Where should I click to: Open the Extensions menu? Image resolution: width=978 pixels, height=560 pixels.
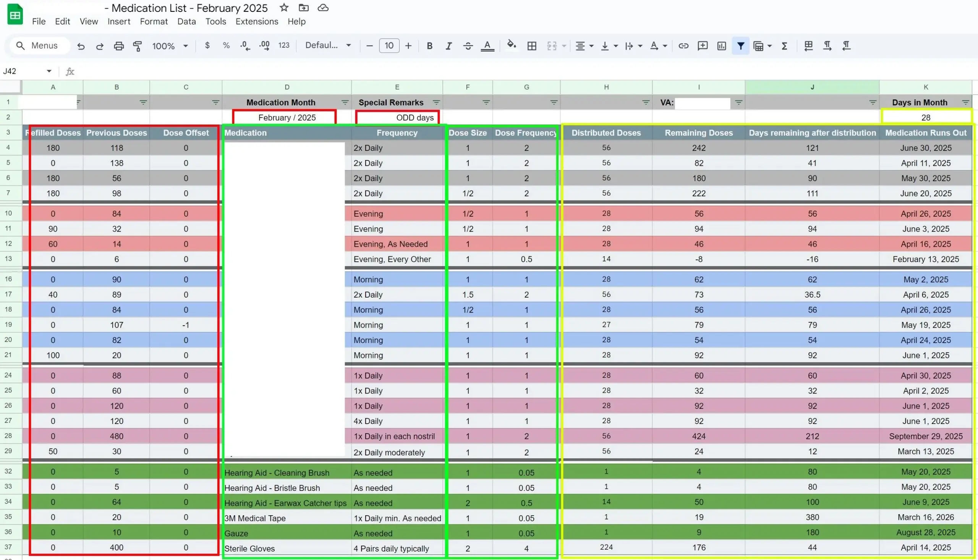coord(256,21)
